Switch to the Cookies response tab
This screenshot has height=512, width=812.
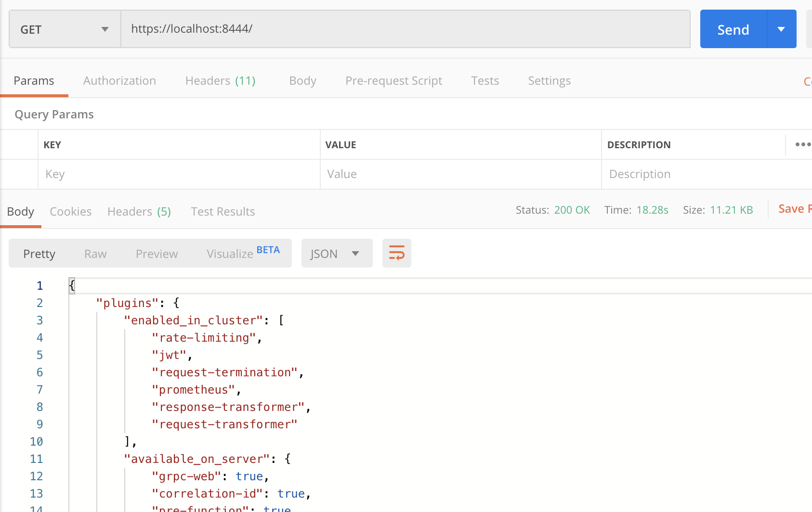[x=70, y=211]
